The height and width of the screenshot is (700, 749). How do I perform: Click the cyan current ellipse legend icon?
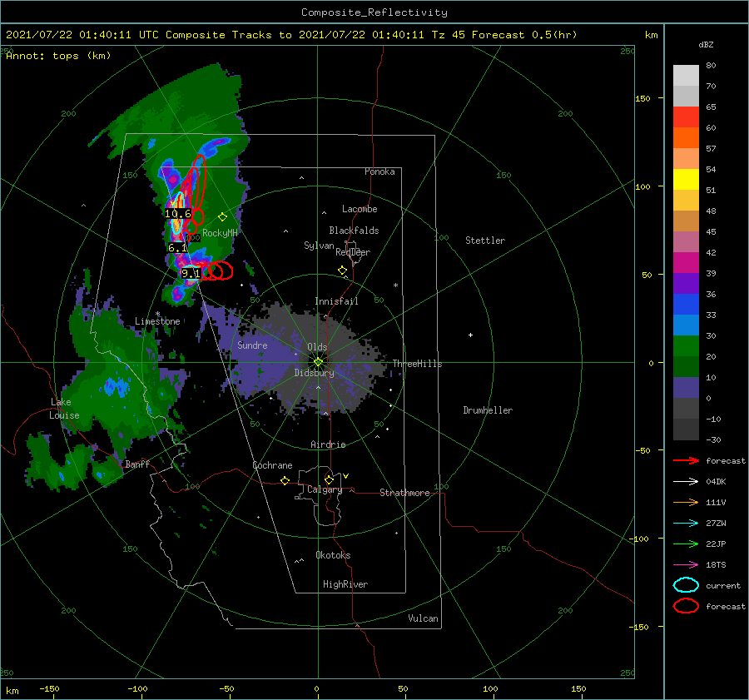(x=686, y=585)
